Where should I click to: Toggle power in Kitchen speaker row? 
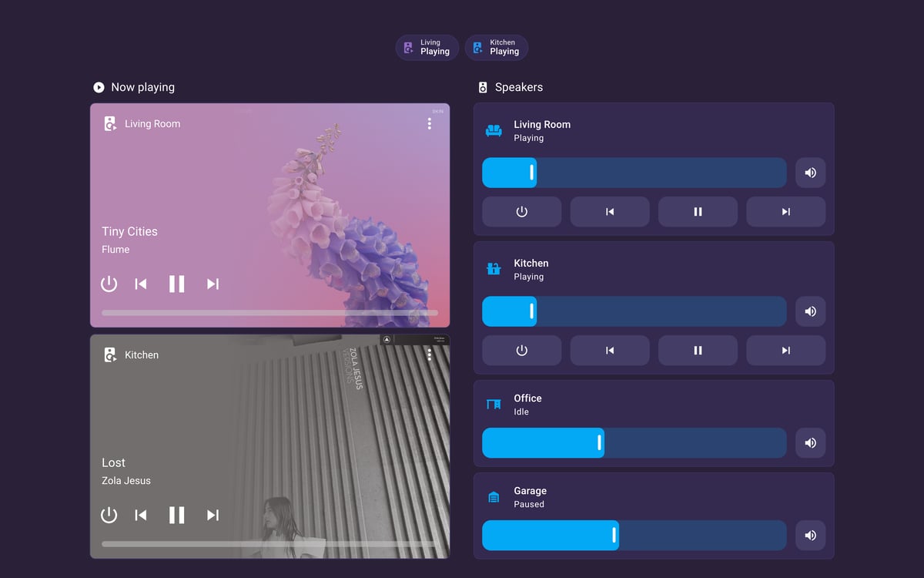[x=521, y=351]
